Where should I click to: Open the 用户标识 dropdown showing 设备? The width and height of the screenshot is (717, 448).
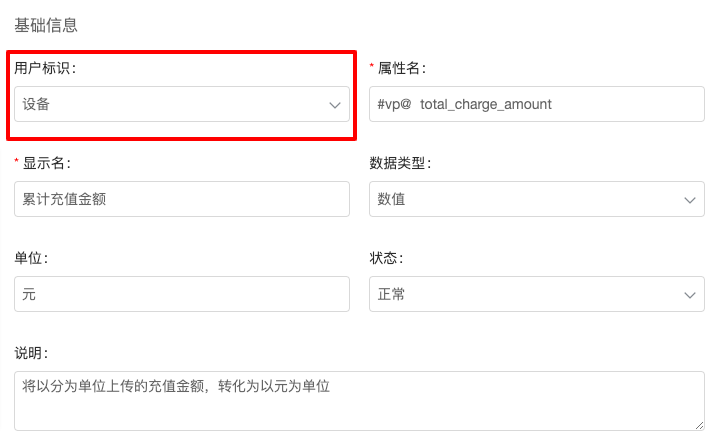pos(182,104)
